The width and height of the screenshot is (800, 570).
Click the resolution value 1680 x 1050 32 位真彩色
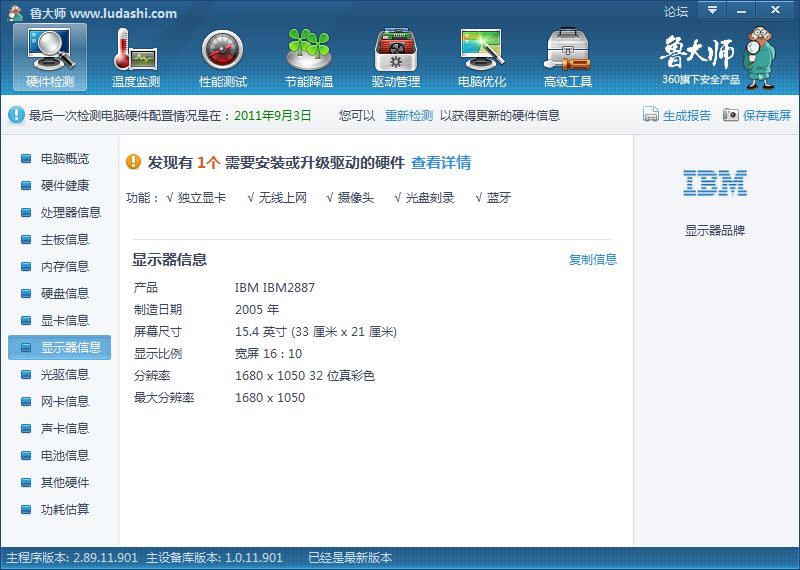[x=305, y=376]
